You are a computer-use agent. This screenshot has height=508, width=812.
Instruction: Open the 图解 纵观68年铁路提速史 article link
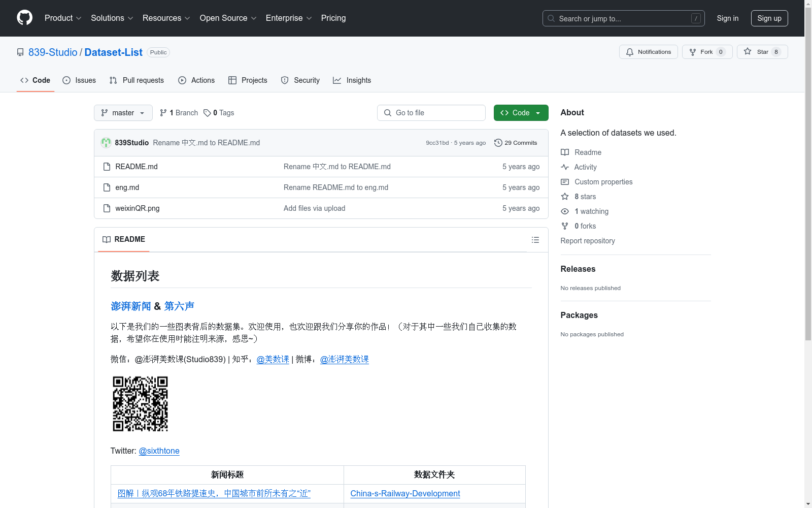(x=214, y=493)
